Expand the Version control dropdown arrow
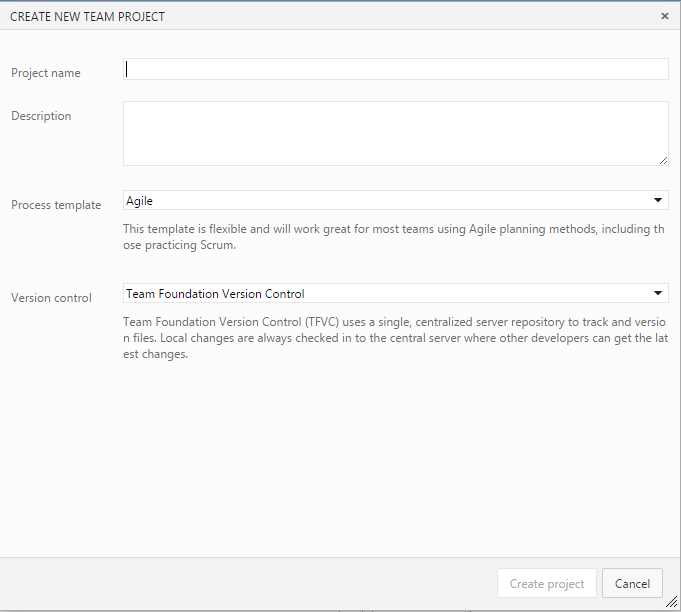The width and height of the screenshot is (681, 612). coord(658,294)
